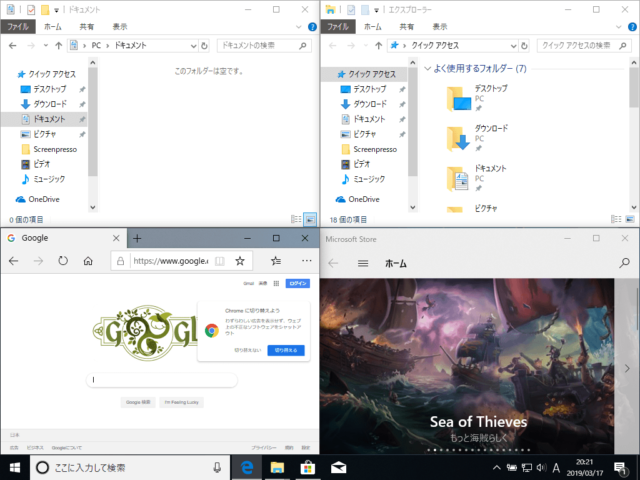Screen dimensions: 640x480
Task: Click the blue switch to Chrome button
Action: [286, 350]
